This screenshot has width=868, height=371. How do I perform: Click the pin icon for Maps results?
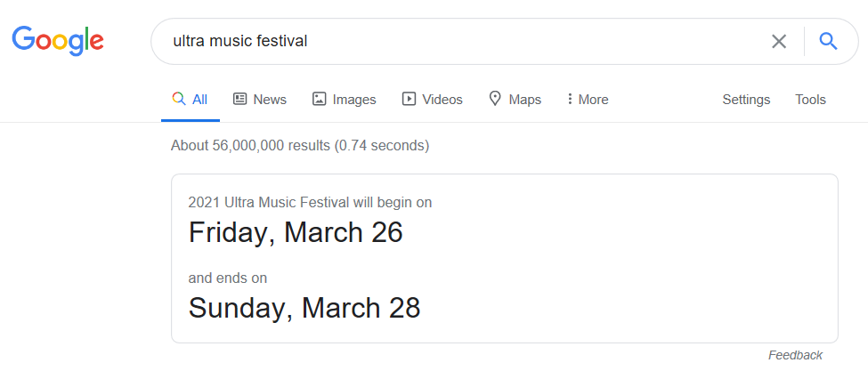pos(495,99)
